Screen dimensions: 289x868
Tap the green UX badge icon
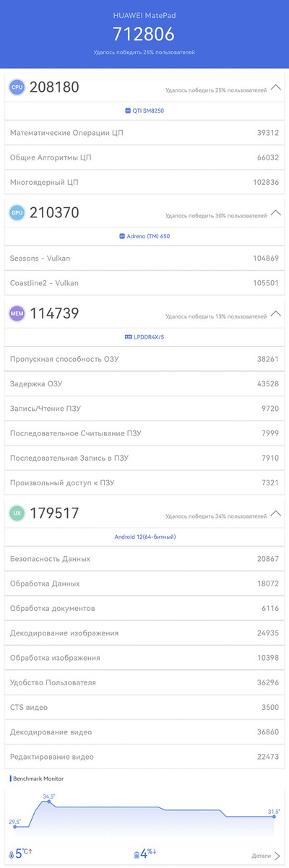point(17,513)
